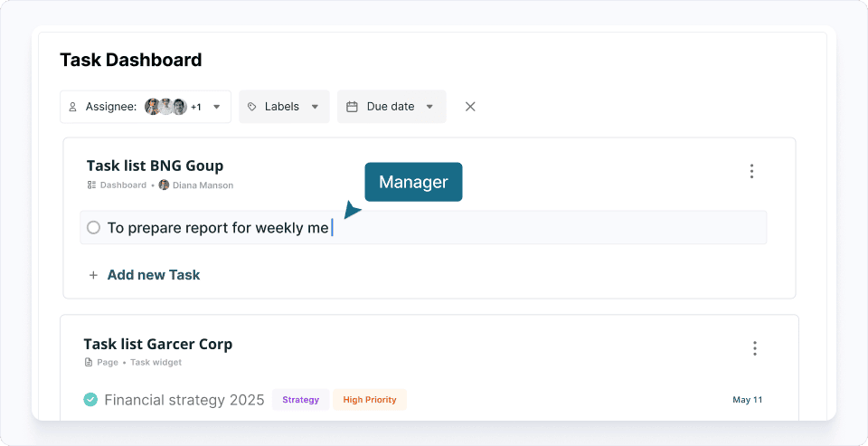The image size is (868, 446).
Task: Click the plus icon beside Add new Task
Action: 93,275
